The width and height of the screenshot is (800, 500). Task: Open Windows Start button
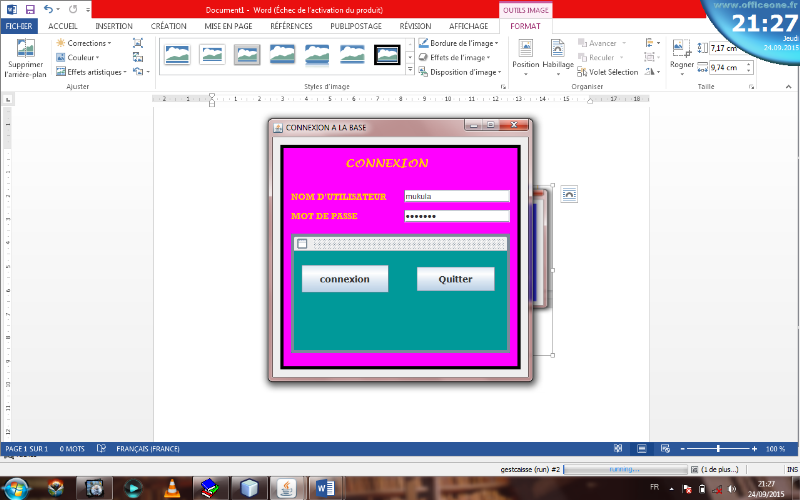[x=16, y=489]
